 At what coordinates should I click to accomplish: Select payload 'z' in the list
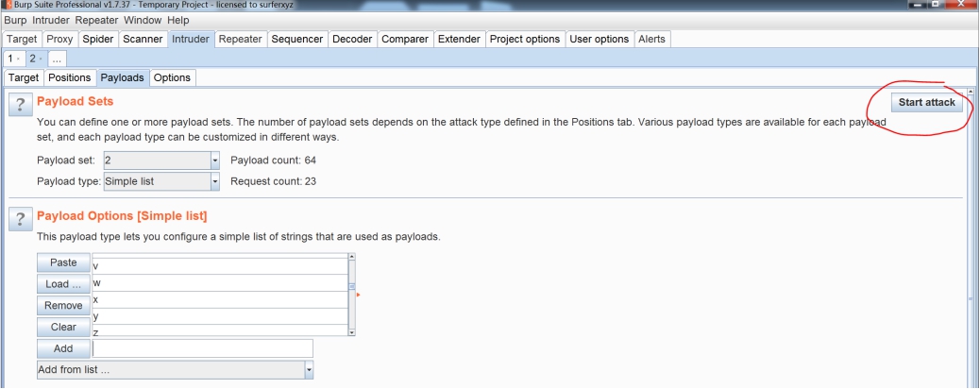click(220, 330)
